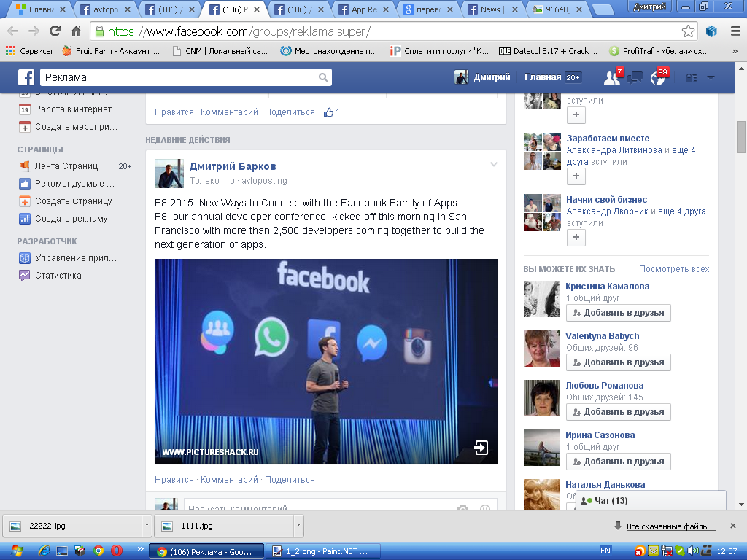Click Создать меропри... in the sidebar
The image size is (747, 560).
click(68, 127)
